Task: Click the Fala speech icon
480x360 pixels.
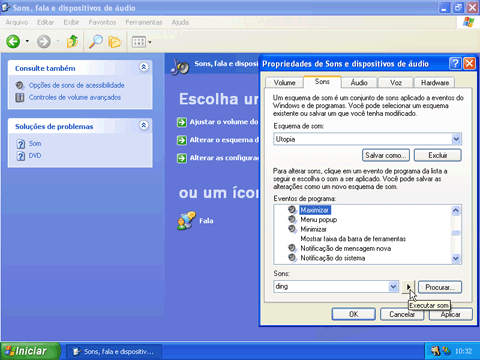Action: click(186, 220)
